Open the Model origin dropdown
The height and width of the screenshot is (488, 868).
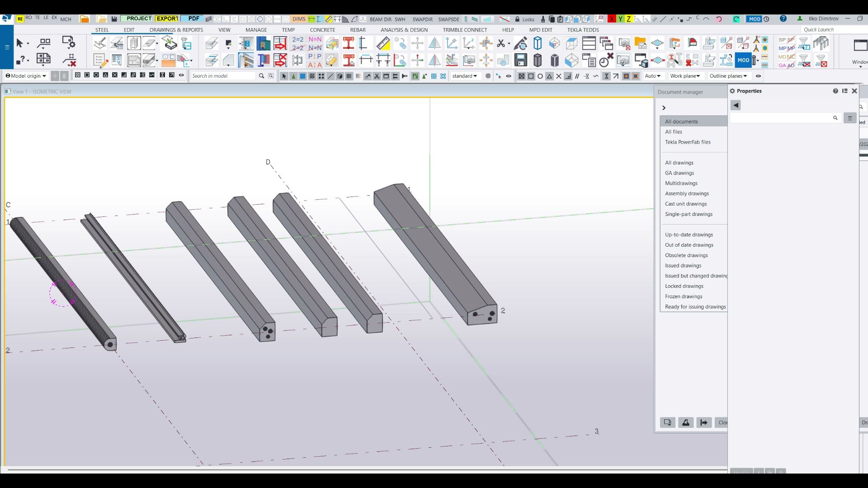pyautogui.click(x=26, y=76)
